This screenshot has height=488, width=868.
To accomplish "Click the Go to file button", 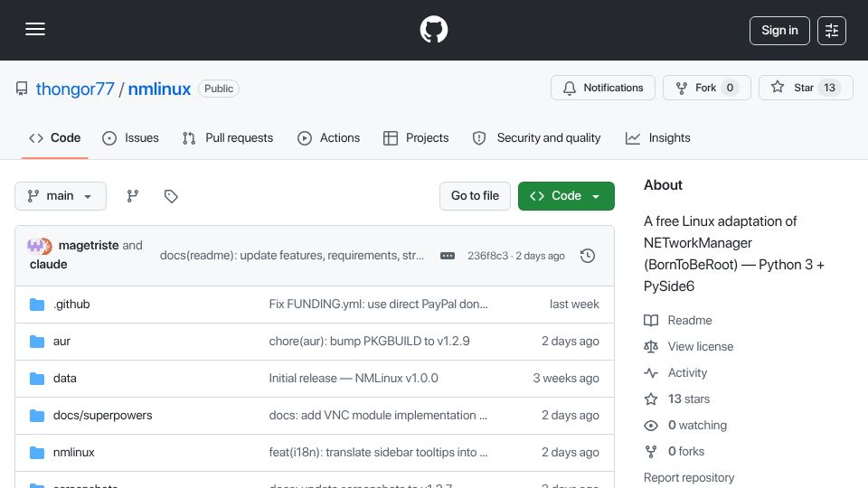I will point(475,196).
